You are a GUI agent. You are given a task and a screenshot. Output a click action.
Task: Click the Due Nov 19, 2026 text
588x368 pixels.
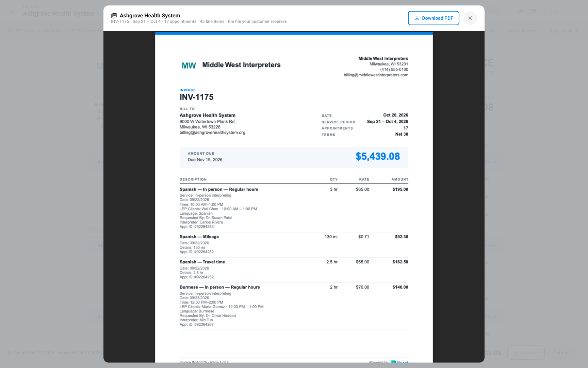pyautogui.click(x=205, y=160)
